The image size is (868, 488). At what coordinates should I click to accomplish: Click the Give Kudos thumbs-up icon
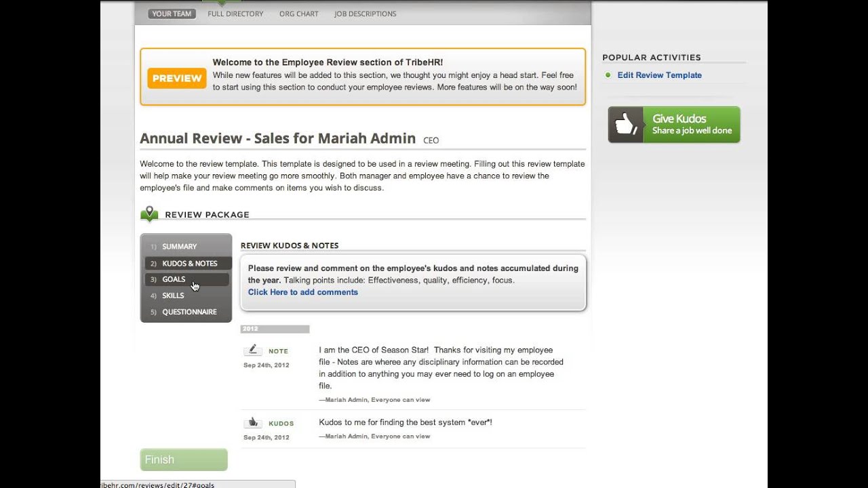(625, 125)
